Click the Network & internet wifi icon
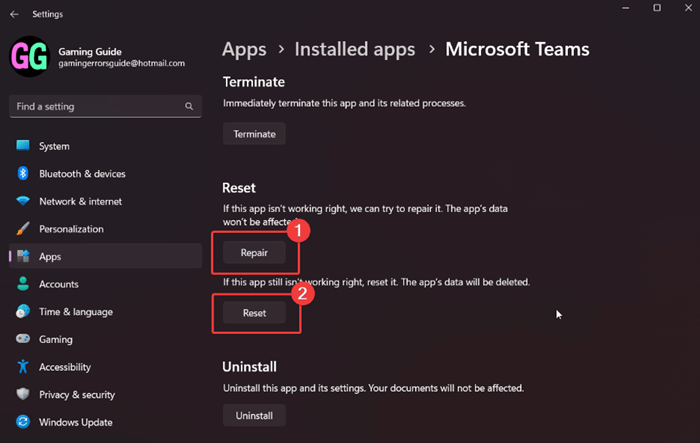700x443 pixels. pos(23,201)
